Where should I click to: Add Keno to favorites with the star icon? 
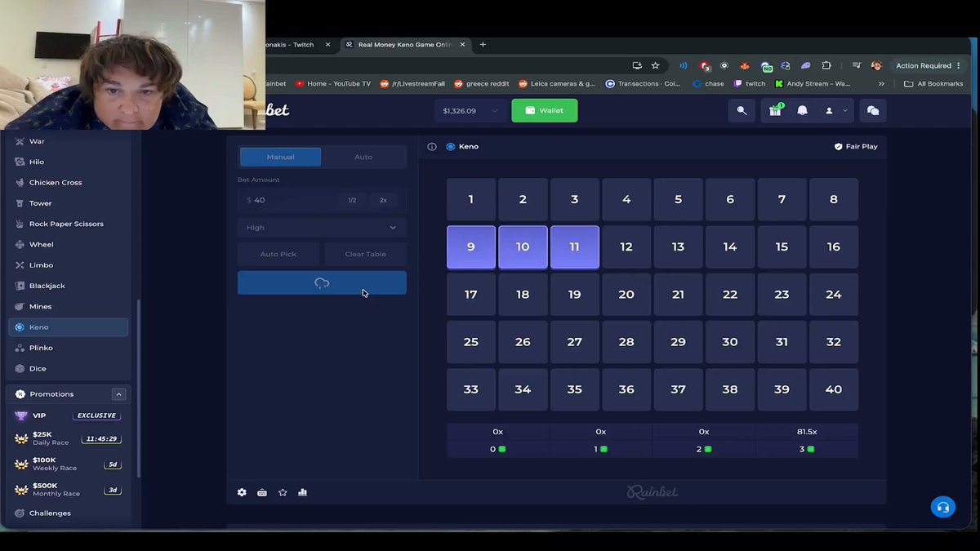pyautogui.click(x=283, y=492)
